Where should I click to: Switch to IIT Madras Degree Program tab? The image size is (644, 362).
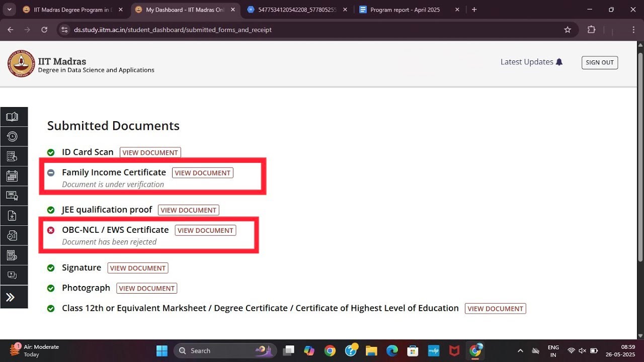point(72,10)
